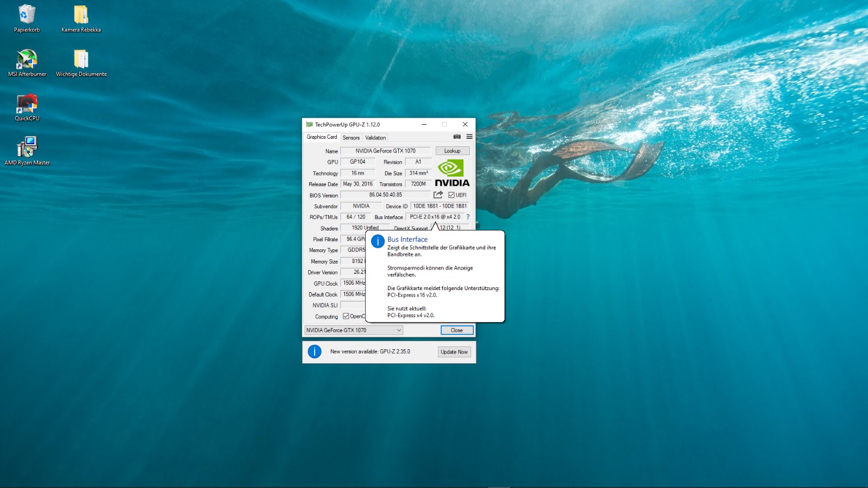The width and height of the screenshot is (868, 488).
Task: Open the GPU-Z hamburger menu
Action: pos(470,137)
